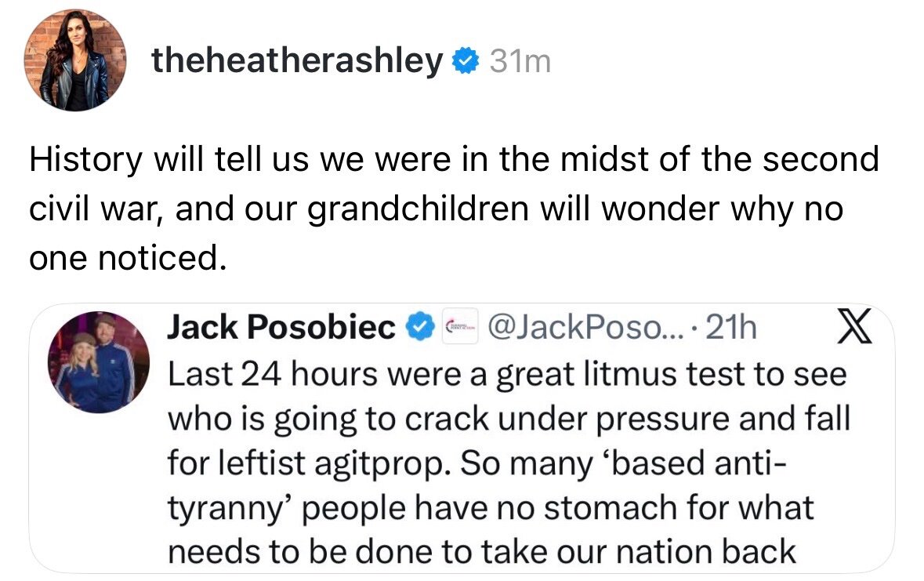Viewport: 924px width, 581px height.
Task: Click the theheatherashley username
Action: 297,60
